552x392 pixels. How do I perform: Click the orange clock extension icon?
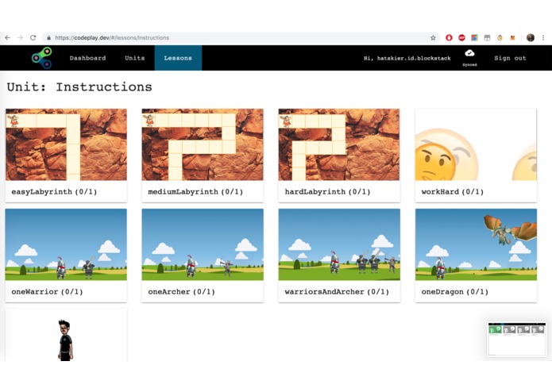[500, 37]
